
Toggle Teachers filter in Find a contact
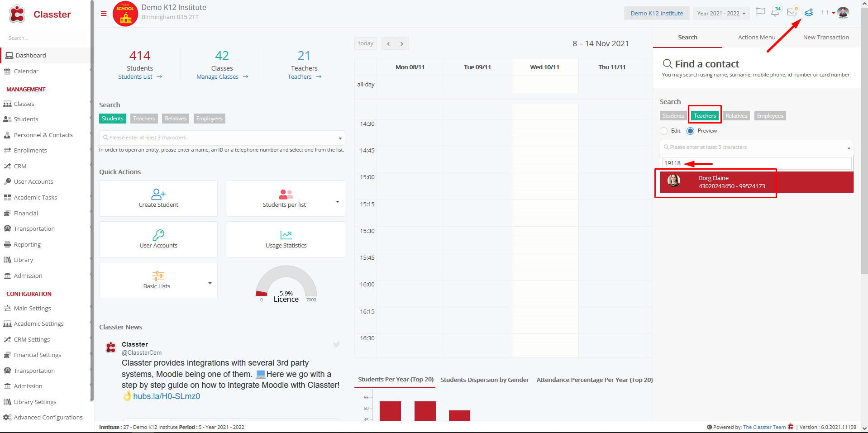click(x=705, y=116)
